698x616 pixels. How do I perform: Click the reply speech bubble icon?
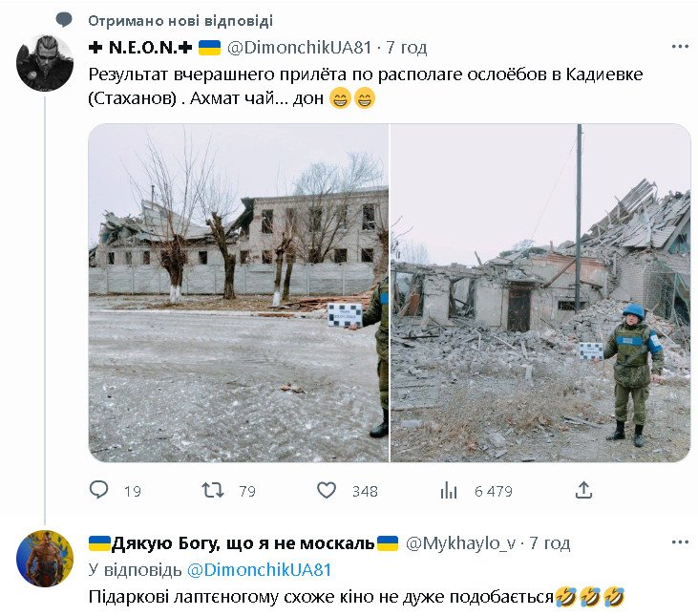coord(98,490)
